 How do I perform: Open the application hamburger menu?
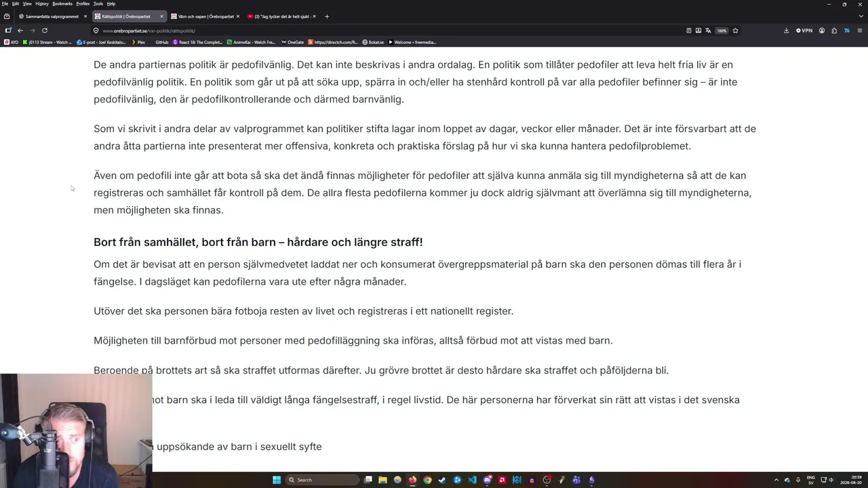tap(860, 30)
